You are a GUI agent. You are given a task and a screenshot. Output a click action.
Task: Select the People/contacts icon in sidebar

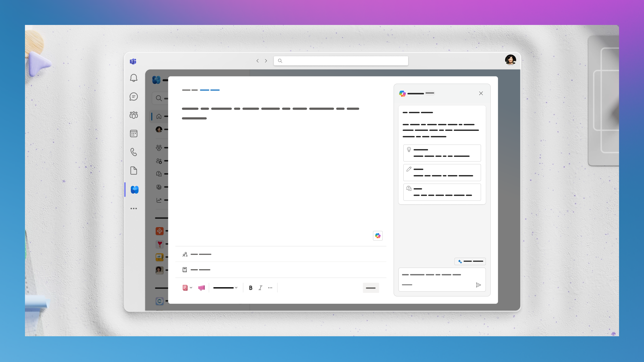pyautogui.click(x=134, y=115)
